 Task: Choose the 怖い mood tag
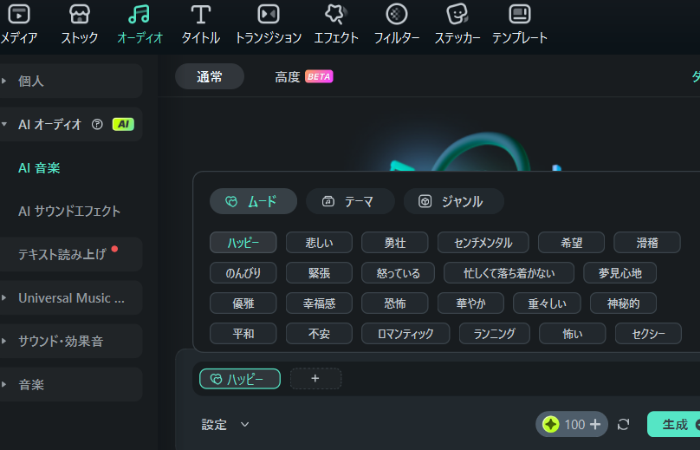[x=572, y=333]
